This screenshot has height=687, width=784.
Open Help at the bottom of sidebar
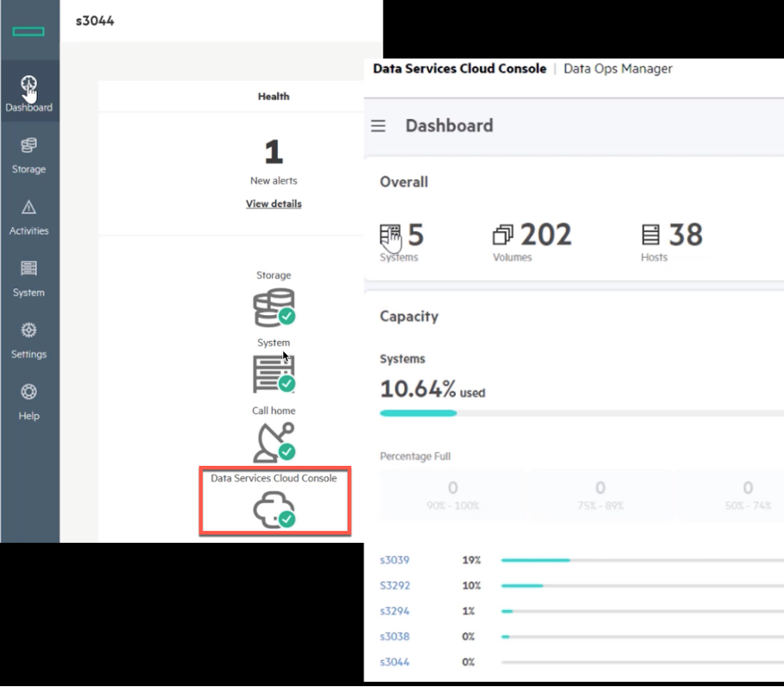[x=28, y=400]
